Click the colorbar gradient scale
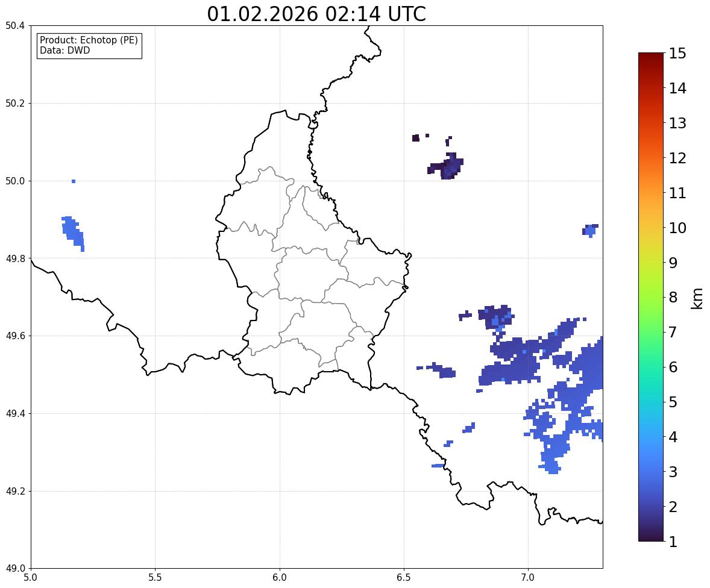The height and width of the screenshot is (588, 710). point(651,297)
